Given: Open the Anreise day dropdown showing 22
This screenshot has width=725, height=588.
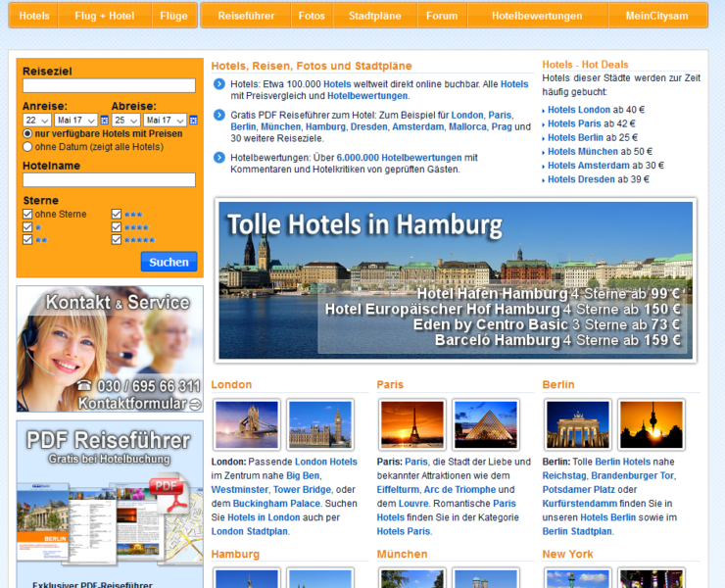Looking at the screenshot, I should coord(37,121).
